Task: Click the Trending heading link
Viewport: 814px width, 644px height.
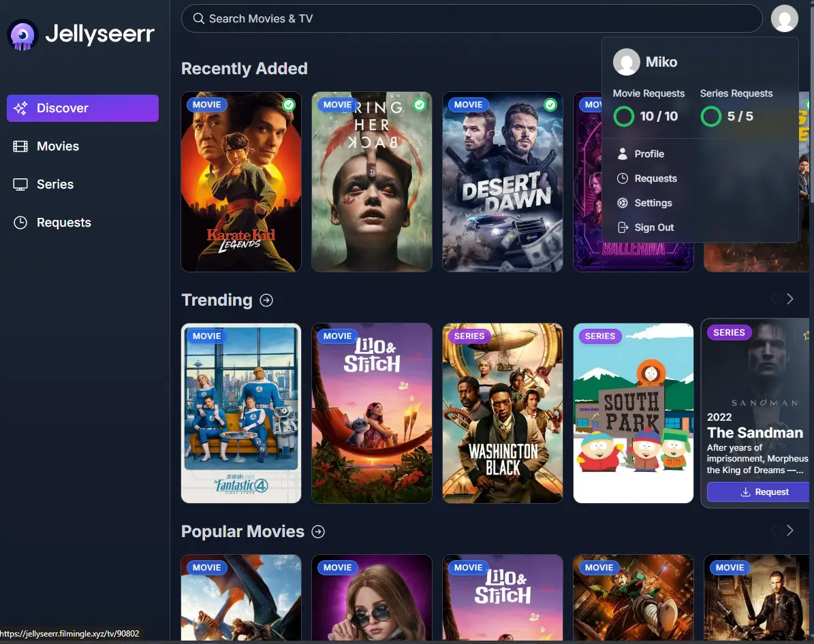Action: [x=217, y=300]
